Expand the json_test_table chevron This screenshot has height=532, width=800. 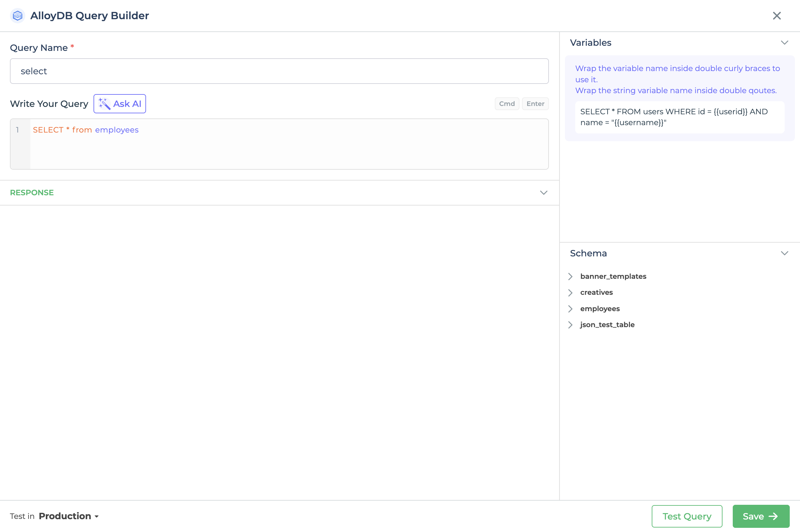tap(570, 325)
